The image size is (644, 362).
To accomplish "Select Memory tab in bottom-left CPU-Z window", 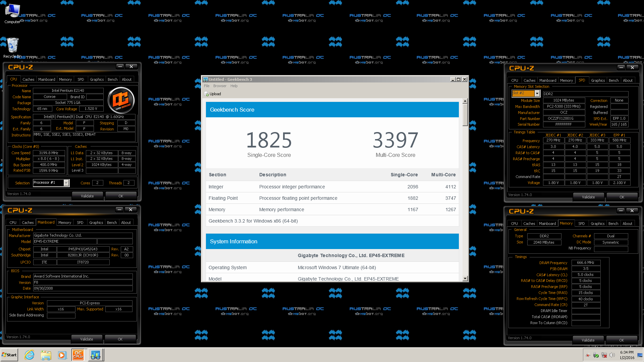I will [x=65, y=223].
